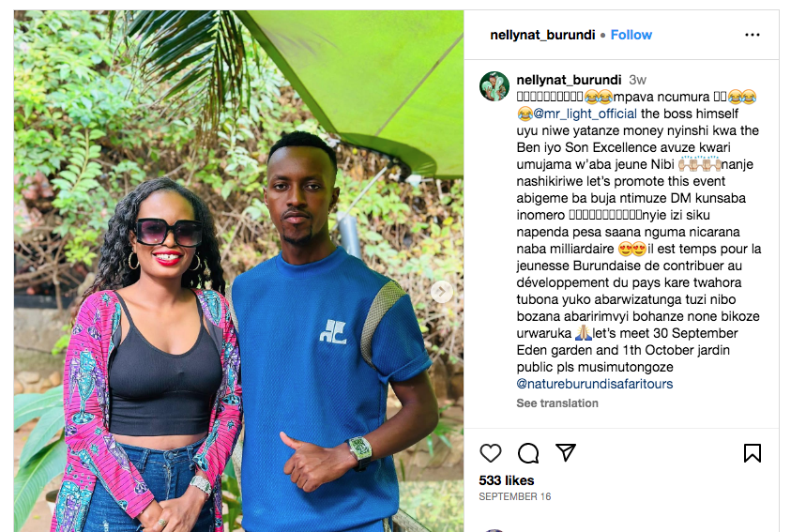The height and width of the screenshot is (532, 806).
Task: Open comments with the speech bubble icon
Action: click(528, 453)
